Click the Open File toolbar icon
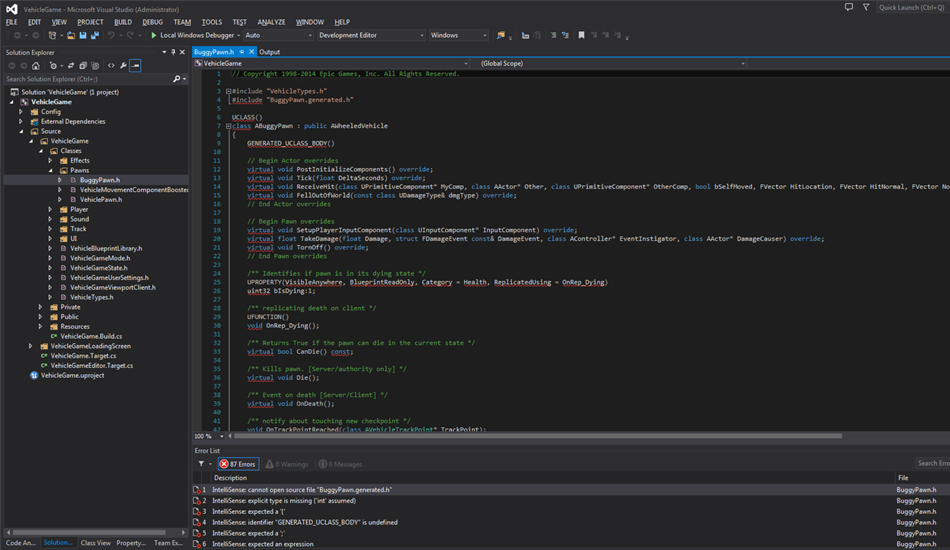 tap(71, 35)
